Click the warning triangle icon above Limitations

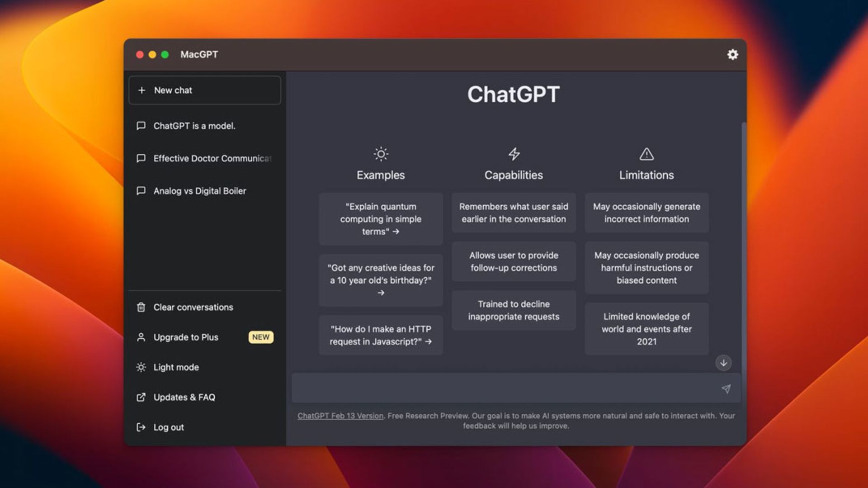tap(646, 154)
